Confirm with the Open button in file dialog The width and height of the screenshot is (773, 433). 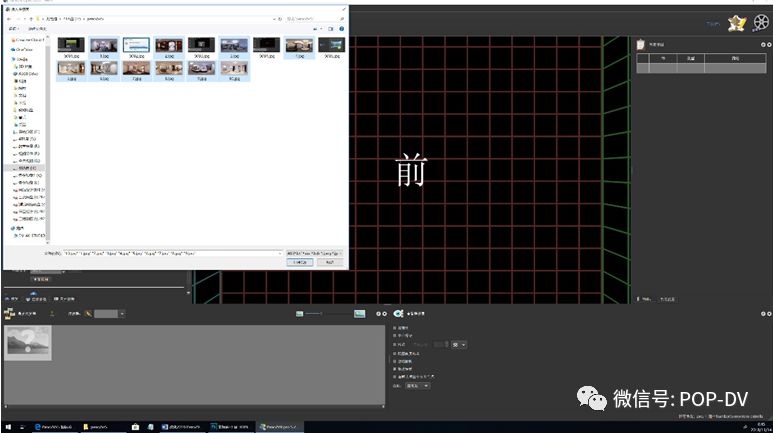tap(300, 262)
